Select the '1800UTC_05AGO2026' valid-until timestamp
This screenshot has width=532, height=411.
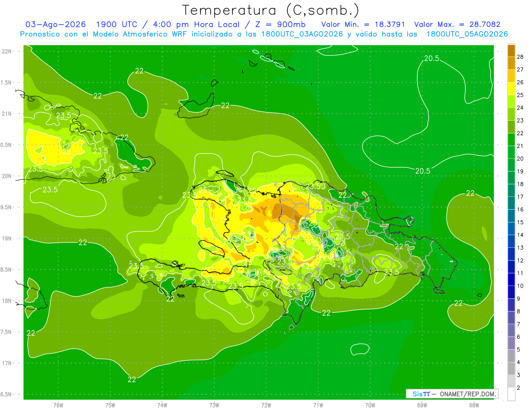pos(467,34)
